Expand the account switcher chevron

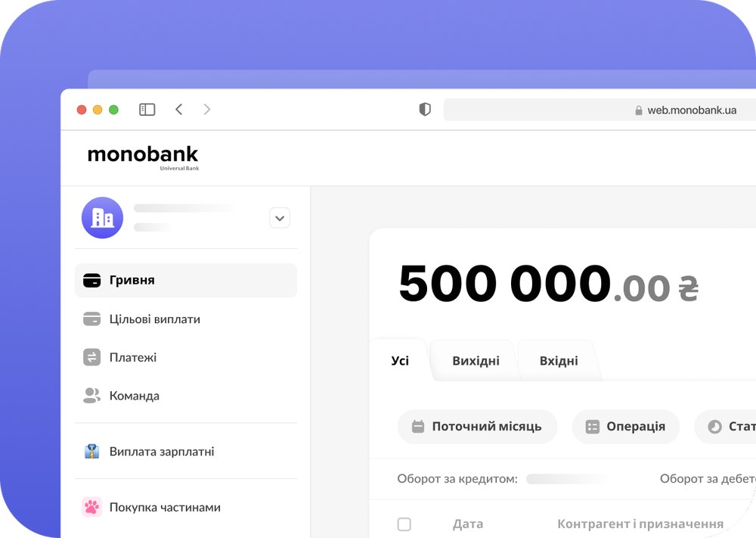coord(280,218)
